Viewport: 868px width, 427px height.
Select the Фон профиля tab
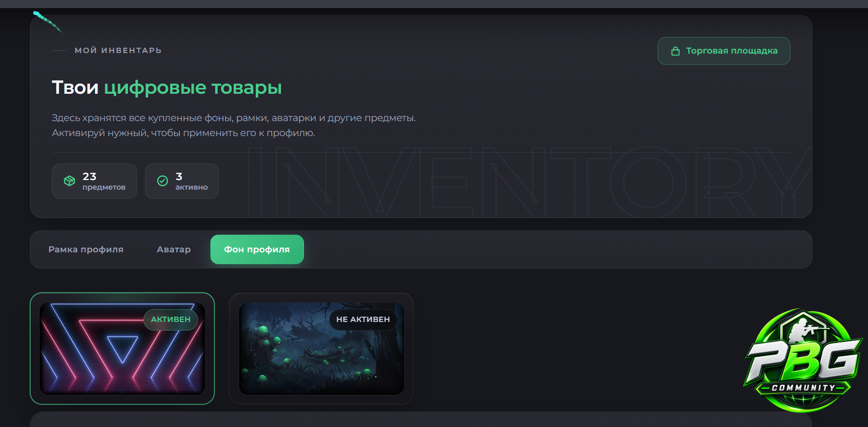(x=257, y=250)
